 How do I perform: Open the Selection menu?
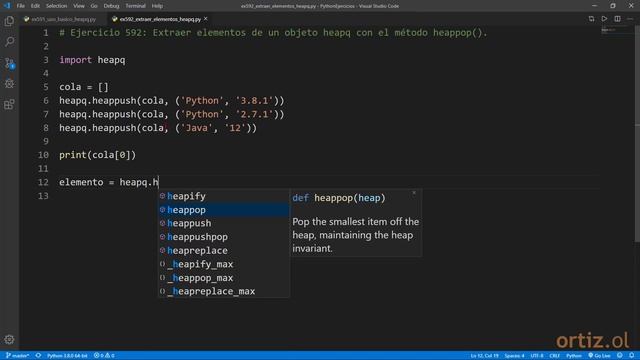[56, 6]
